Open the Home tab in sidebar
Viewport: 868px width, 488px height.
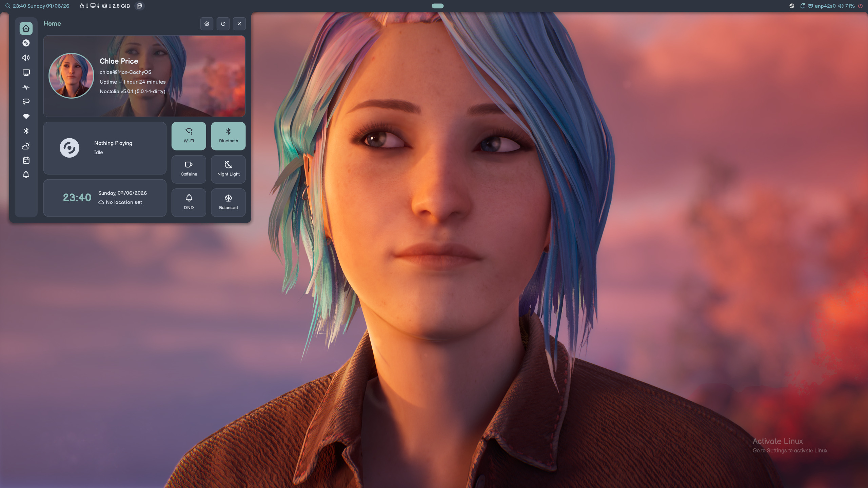coord(26,28)
